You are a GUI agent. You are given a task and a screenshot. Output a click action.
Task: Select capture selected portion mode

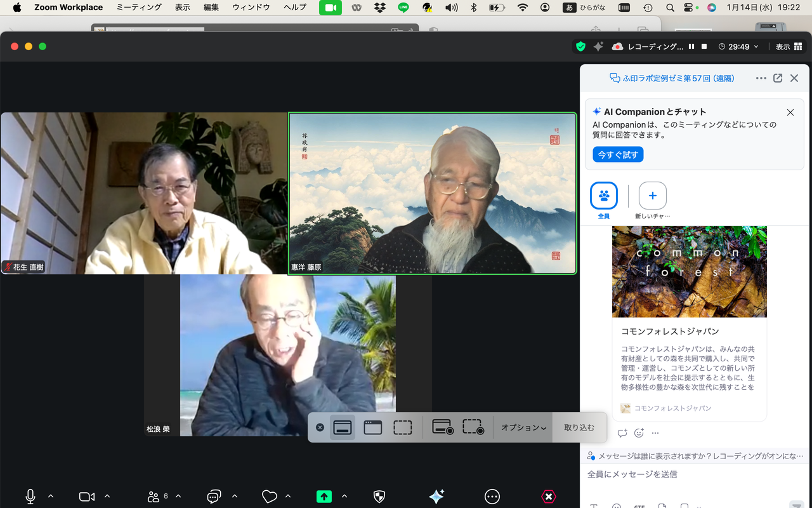[403, 427]
